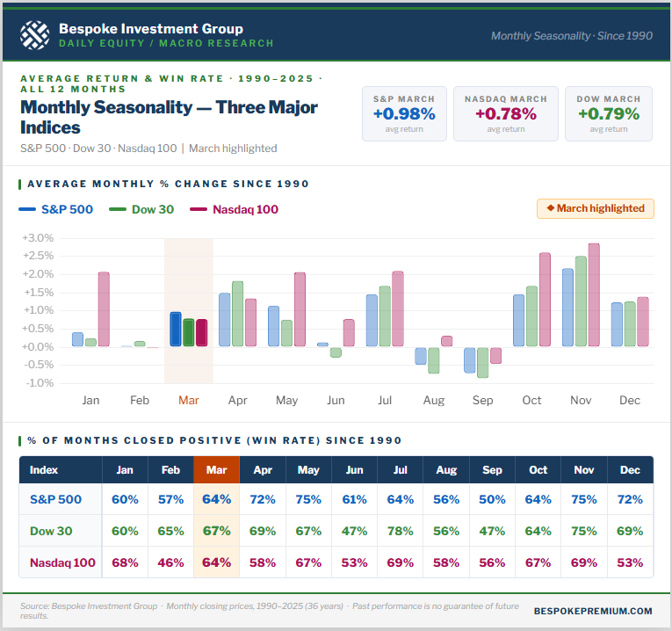672x631 pixels.
Task: Click the Nasdaq 100 Feb 46% cell
Action: (x=170, y=562)
